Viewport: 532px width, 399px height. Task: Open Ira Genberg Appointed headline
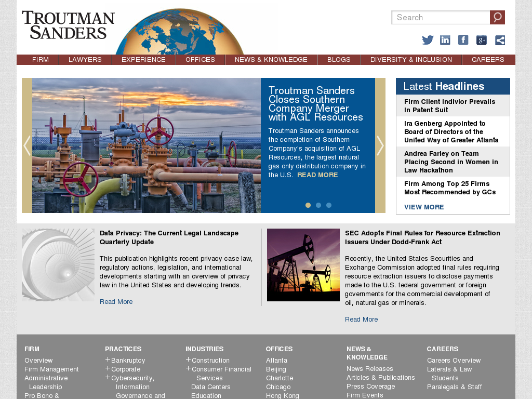[x=451, y=131]
